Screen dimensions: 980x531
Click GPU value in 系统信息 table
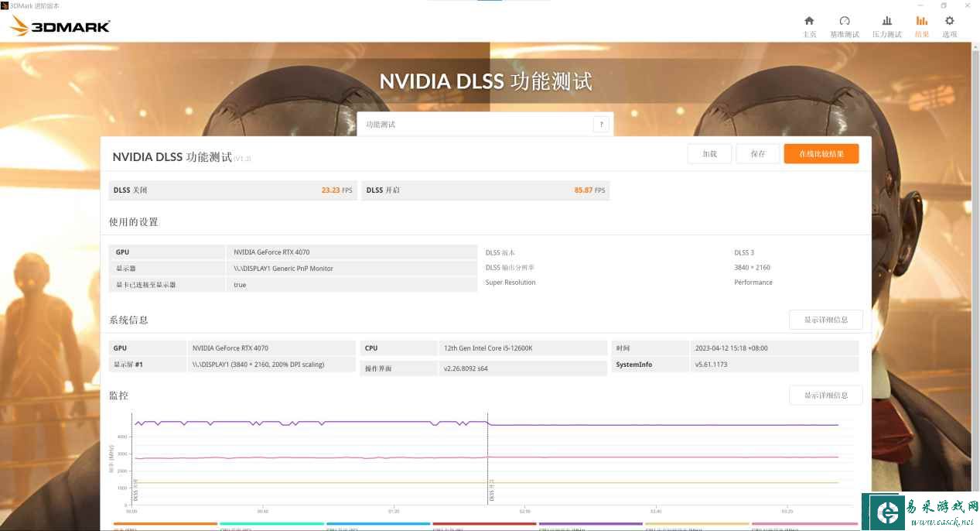[x=230, y=348]
